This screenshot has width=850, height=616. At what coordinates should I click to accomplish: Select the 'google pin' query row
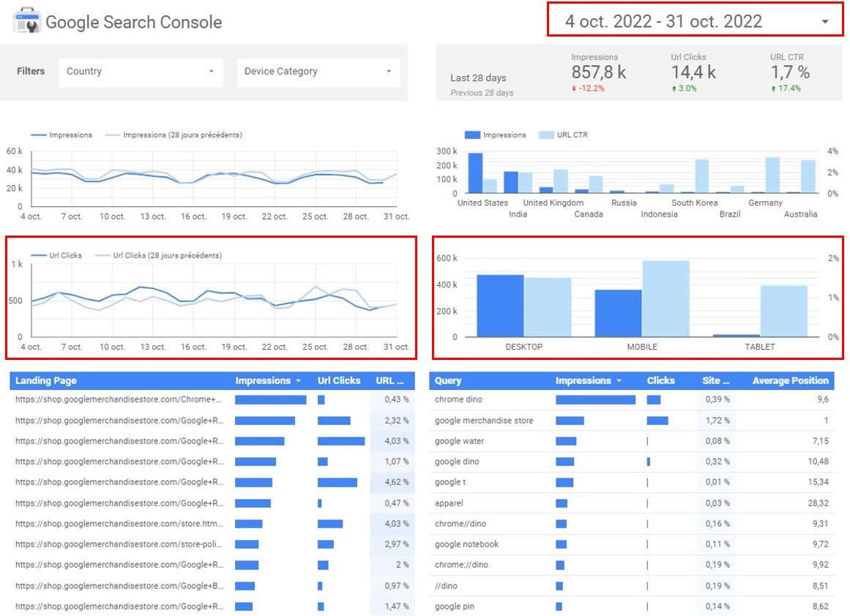coord(632,606)
